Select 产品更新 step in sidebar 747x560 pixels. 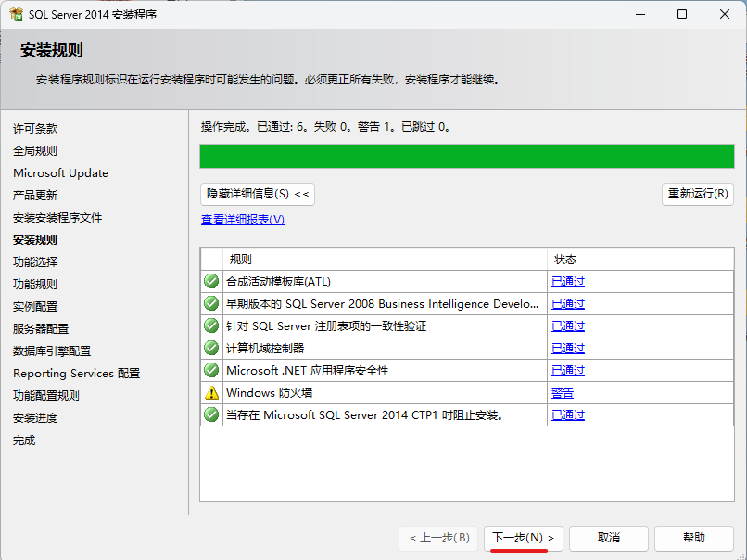[x=35, y=195]
